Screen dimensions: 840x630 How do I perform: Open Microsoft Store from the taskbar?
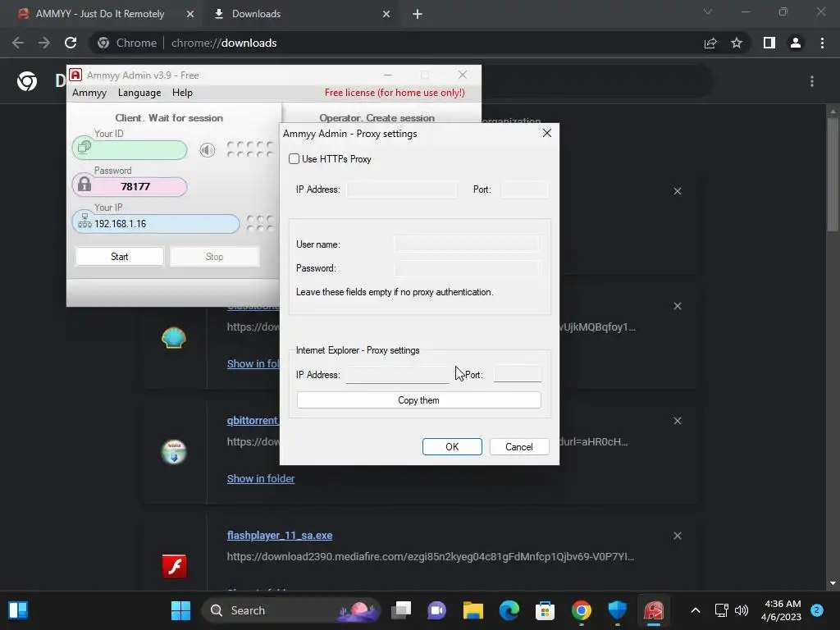click(x=545, y=610)
